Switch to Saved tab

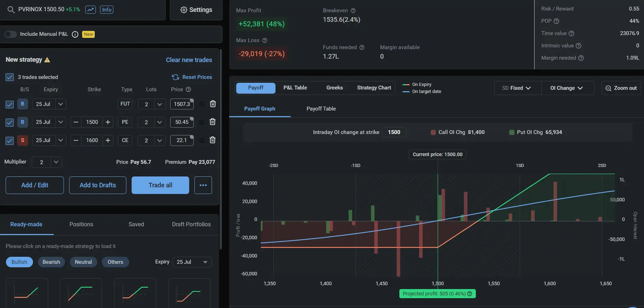[x=136, y=224]
